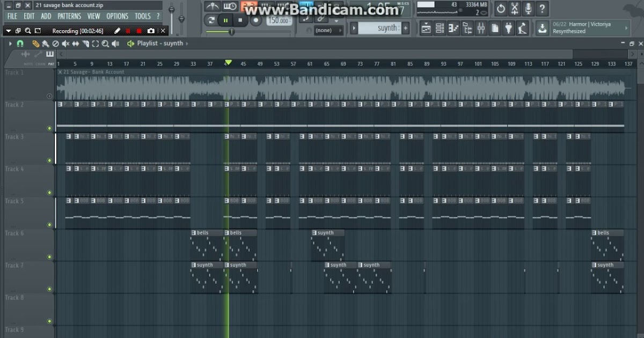
Task: Toggle the metronome button
Action: (x=213, y=6)
